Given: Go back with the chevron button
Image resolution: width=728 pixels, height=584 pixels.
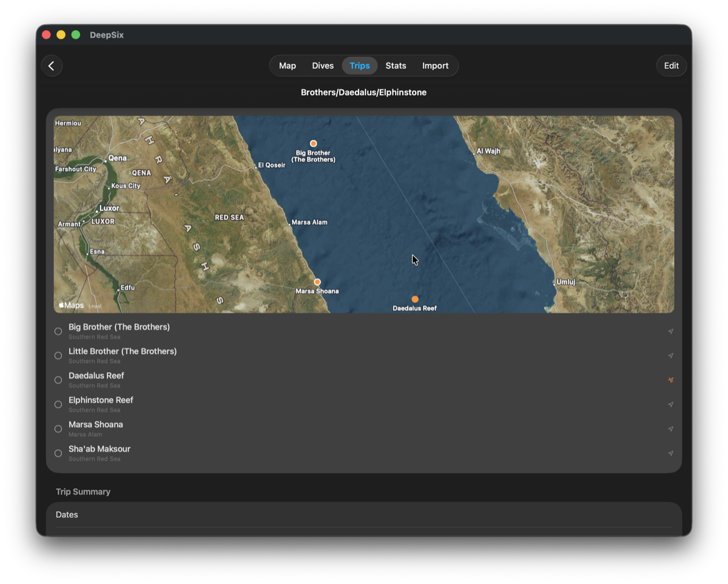Looking at the screenshot, I should [x=52, y=65].
